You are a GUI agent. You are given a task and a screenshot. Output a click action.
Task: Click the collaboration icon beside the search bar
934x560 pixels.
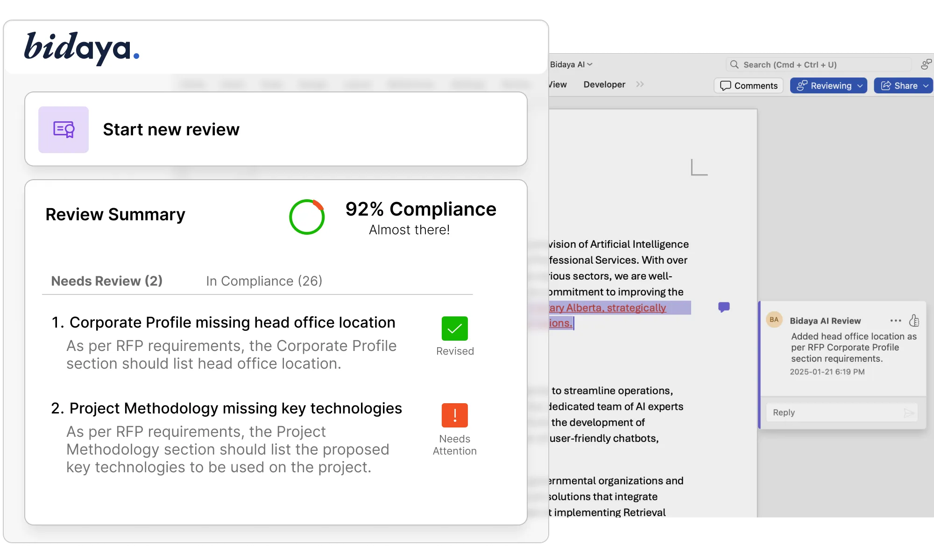coord(926,64)
